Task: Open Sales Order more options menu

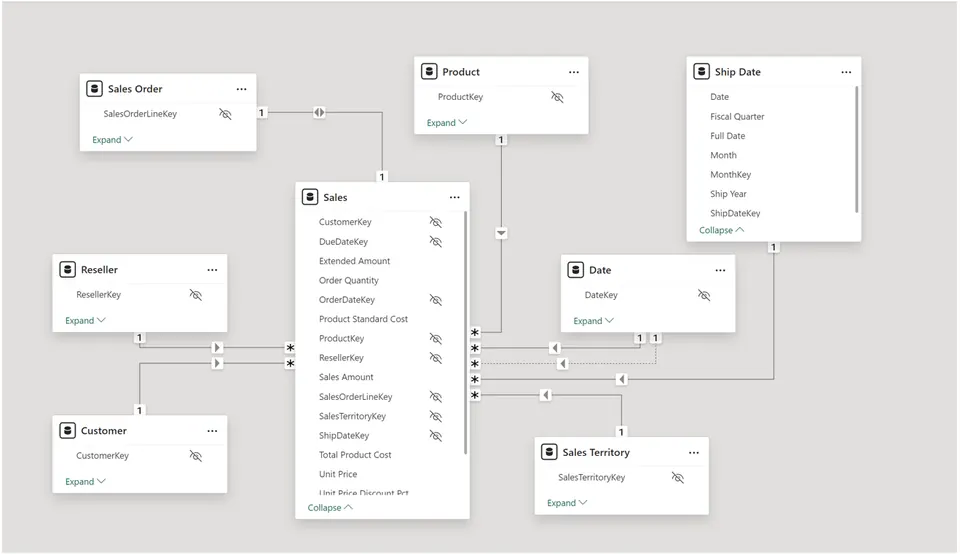Action: point(241,89)
